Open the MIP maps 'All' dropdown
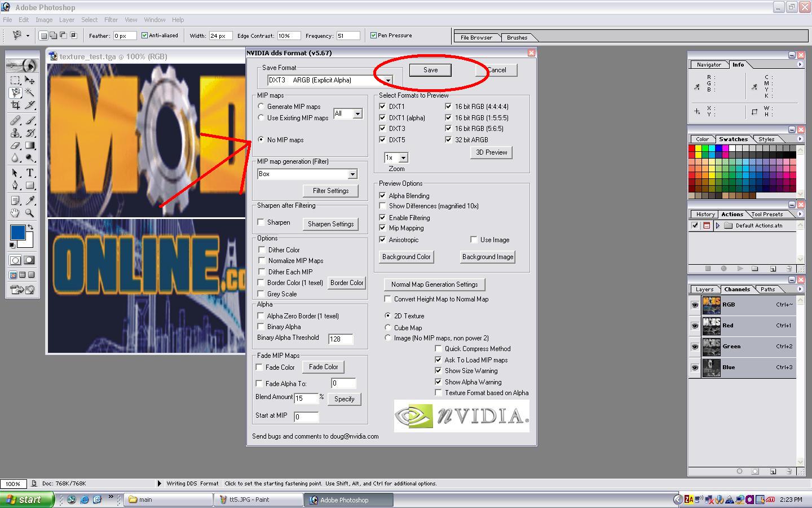The height and width of the screenshot is (508, 812). 358,114
